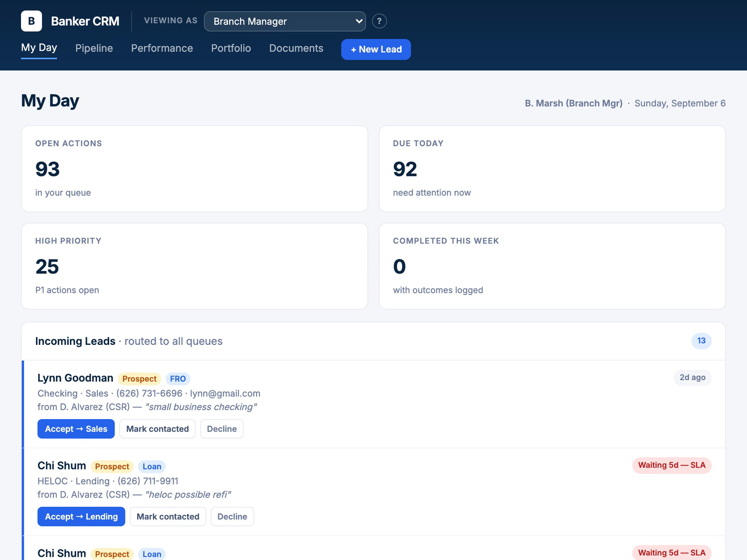
Task: Click the Lynn Goodman lead name
Action: point(75,378)
